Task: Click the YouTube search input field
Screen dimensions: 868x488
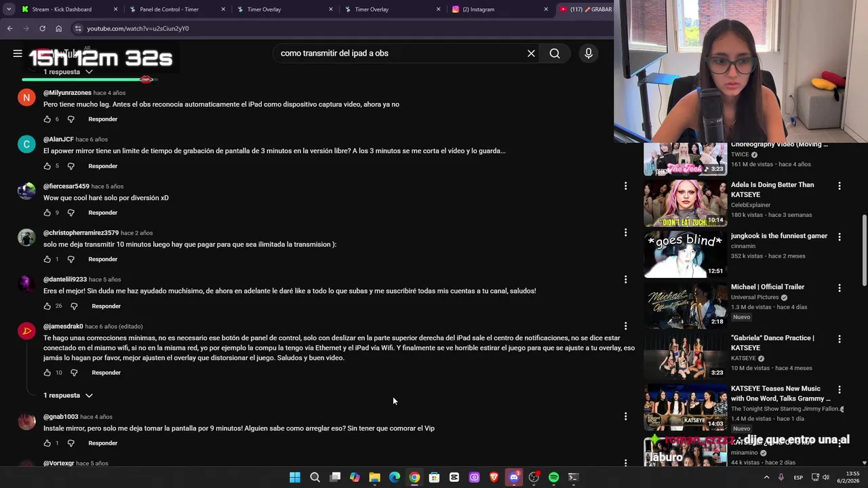Action: click(x=400, y=53)
